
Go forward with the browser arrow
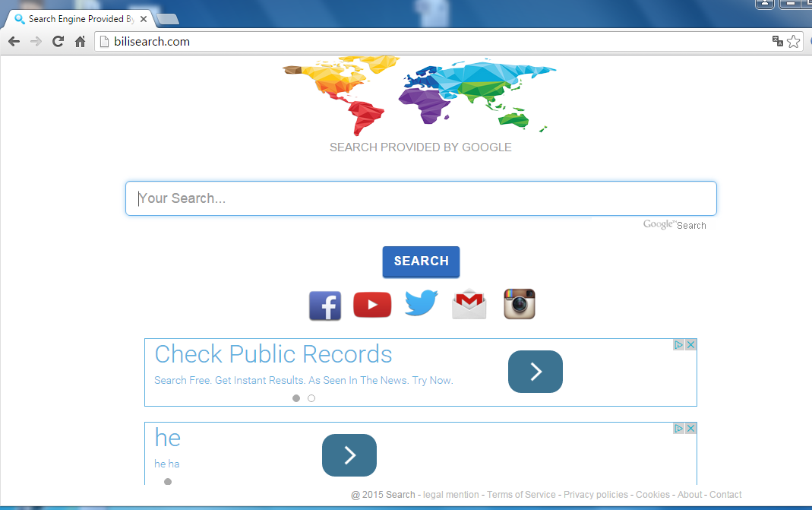point(36,42)
